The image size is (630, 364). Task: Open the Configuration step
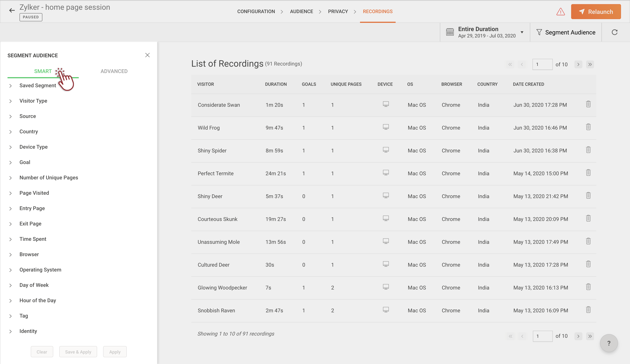tap(256, 11)
